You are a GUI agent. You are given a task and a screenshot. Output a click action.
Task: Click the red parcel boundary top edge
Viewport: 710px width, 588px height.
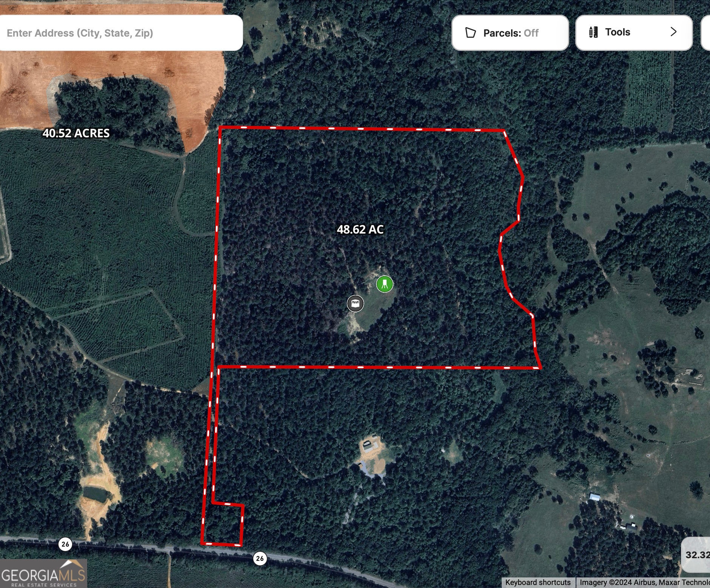[362, 129]
